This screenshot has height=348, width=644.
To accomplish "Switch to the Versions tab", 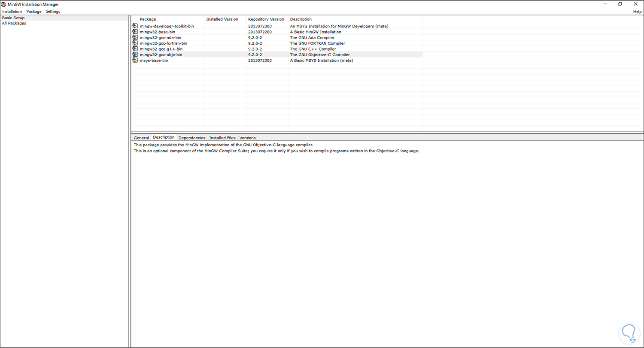I will pyautogui.click(x=247, y=138).
